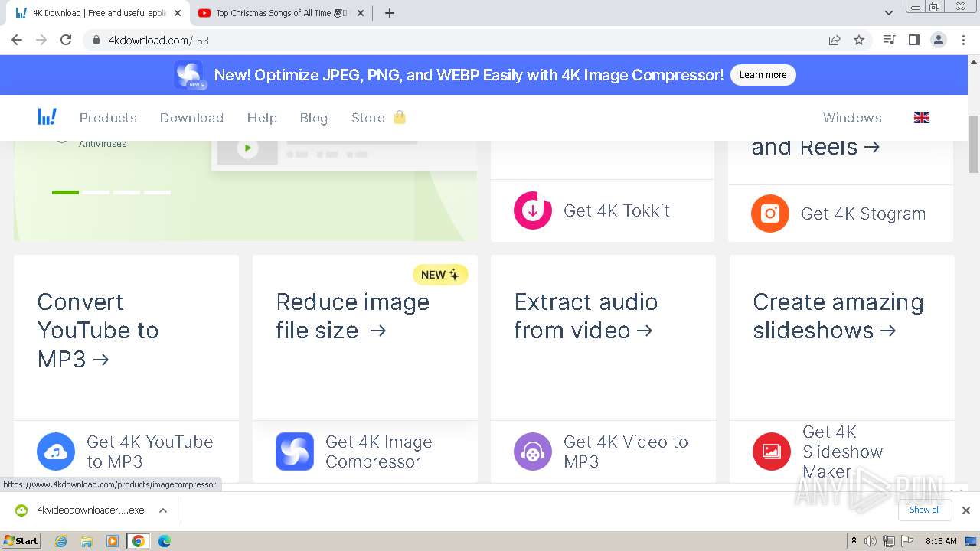Click the Get 4K Image Compressor link
This screenshot has height=551, width=980.
click(378, 452)
